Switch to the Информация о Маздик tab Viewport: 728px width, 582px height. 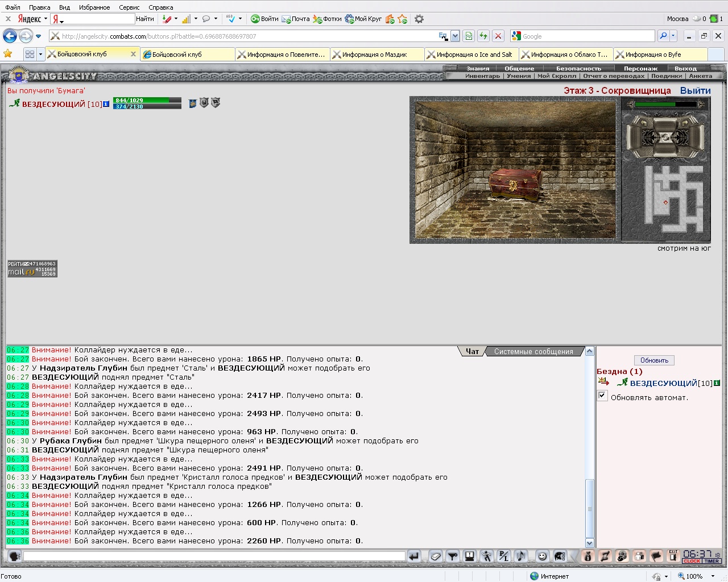(x=377, y=55)
